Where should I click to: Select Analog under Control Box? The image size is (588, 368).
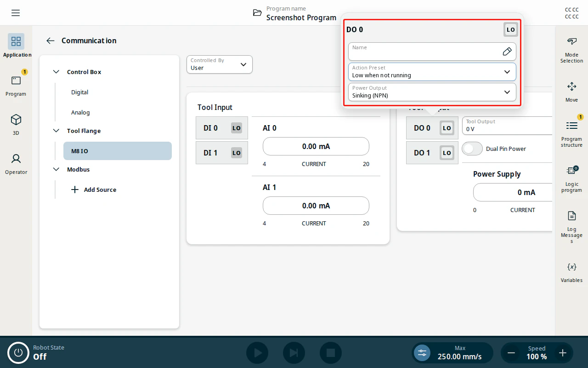[x=80, y=112]
